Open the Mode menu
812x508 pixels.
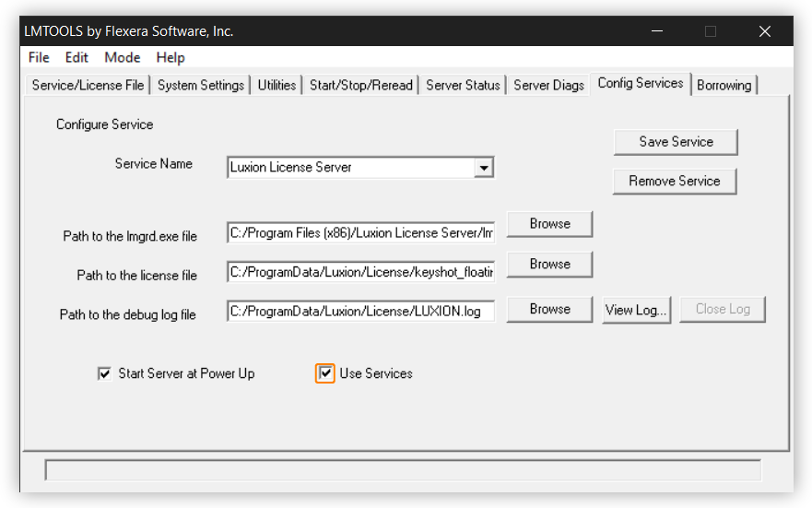(123, 57)
